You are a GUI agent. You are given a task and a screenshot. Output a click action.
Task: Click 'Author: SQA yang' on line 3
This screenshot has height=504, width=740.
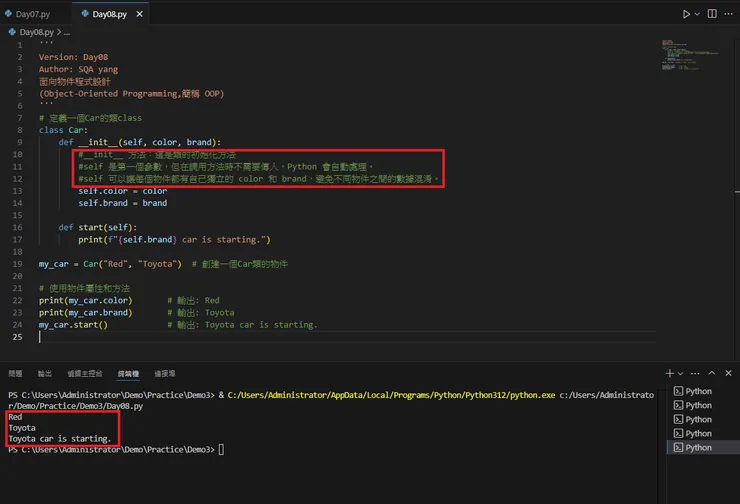(78, 69)
